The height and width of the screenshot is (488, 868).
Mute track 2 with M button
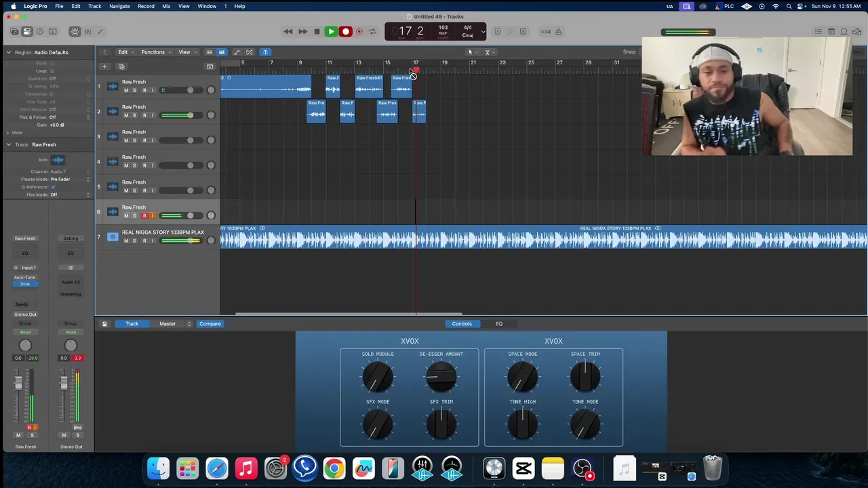tap(125, 115)
